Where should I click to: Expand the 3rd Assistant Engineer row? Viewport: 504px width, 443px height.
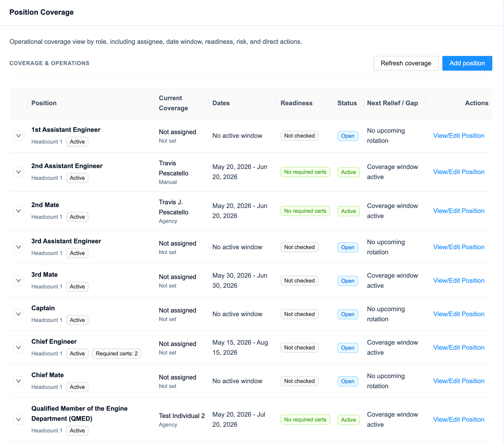pos(19,247)
